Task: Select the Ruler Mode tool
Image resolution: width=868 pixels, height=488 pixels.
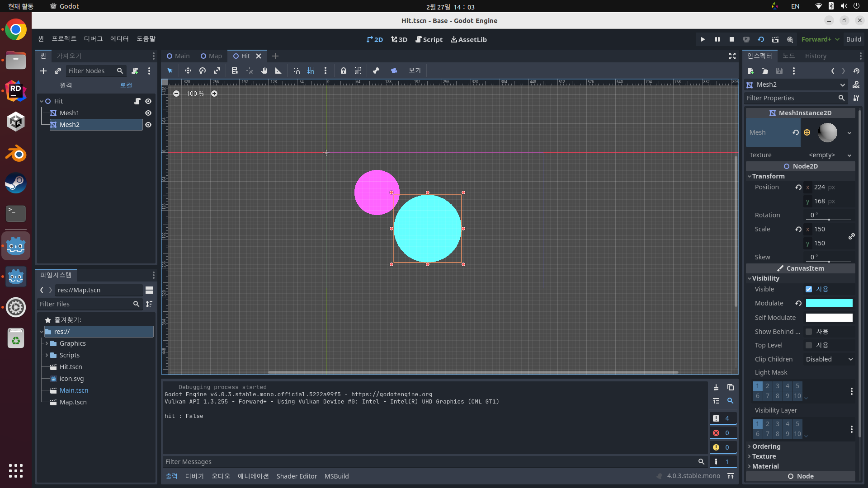Action: click(x=278, y=70)
